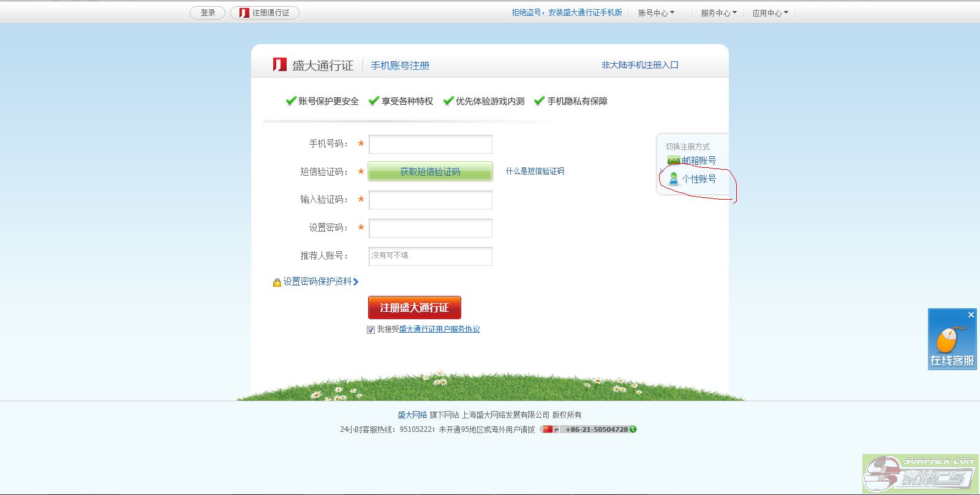Click the 什么是短信验证码 help link
This screenshot has height=495, width=980.
point(535,172)
